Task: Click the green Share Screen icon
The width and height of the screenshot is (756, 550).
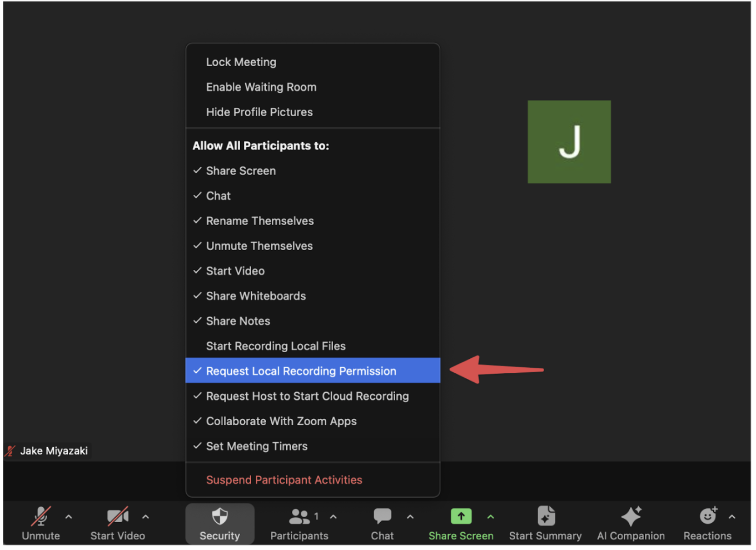Action: 461,517
